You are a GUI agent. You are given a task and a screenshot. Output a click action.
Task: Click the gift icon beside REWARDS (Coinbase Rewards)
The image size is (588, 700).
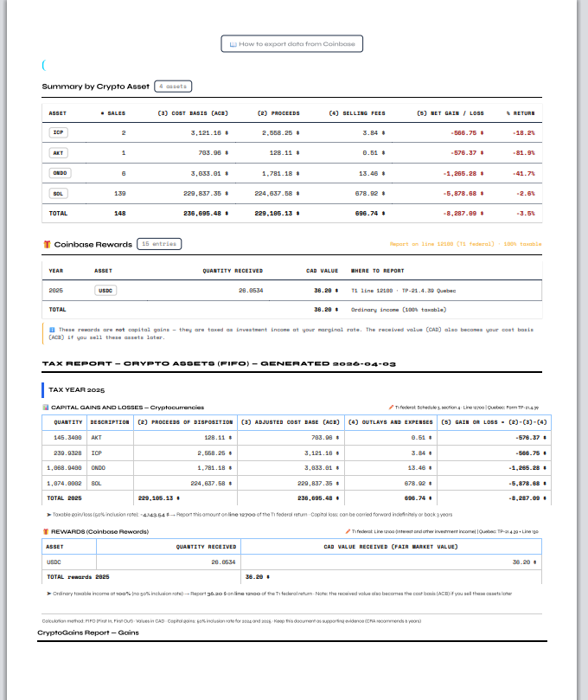(x=45, y=531)
